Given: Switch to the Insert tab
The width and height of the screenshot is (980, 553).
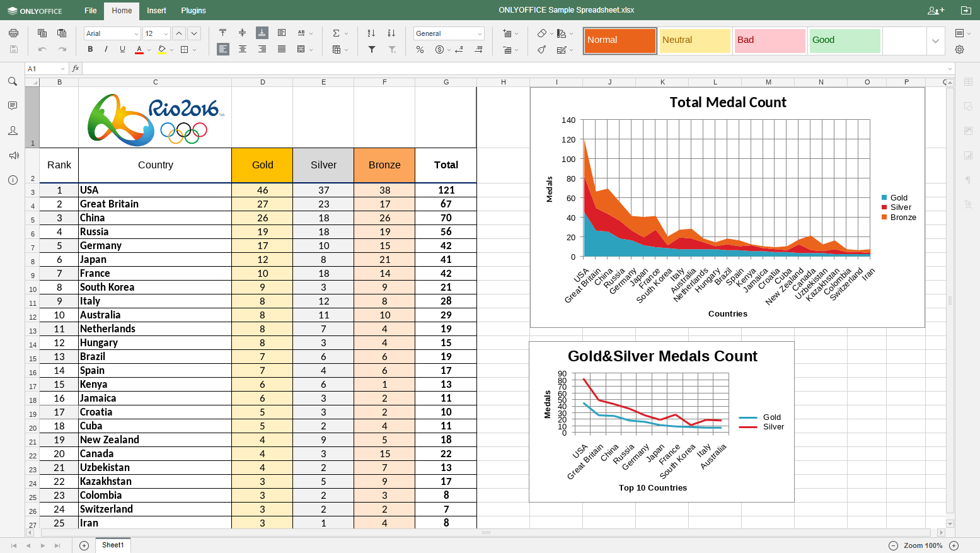Looking at the screenshot, I should (156, 11).
